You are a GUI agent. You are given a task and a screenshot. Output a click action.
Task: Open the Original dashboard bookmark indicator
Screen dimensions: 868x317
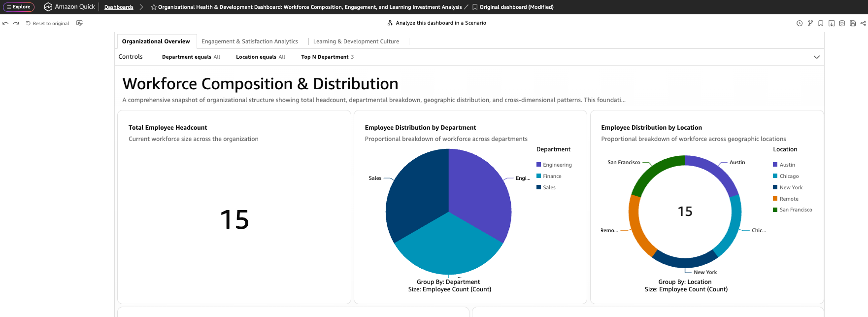pos(513,7)
